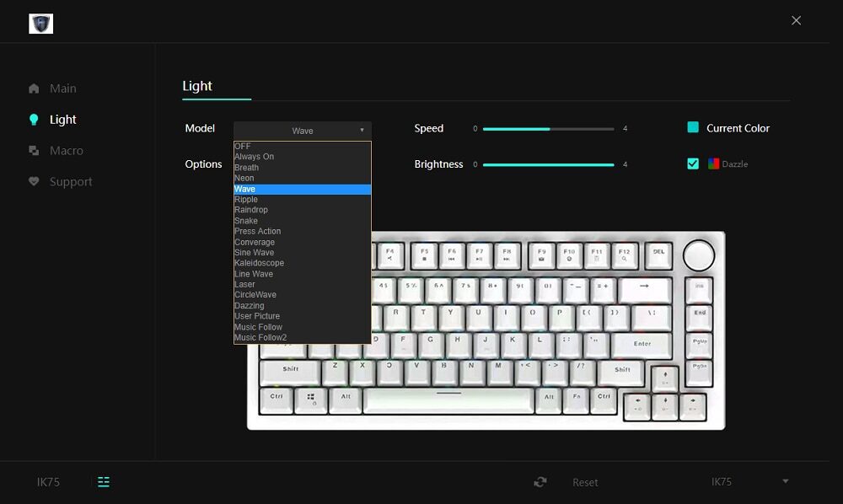Click the Reset button

pyautogui.click(x=584, y=482)
